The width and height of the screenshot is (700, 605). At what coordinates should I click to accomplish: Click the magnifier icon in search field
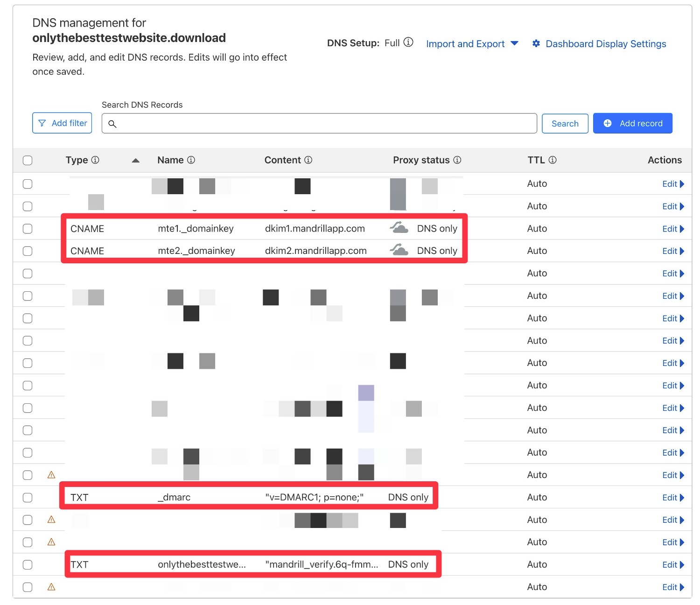point(112,124)
